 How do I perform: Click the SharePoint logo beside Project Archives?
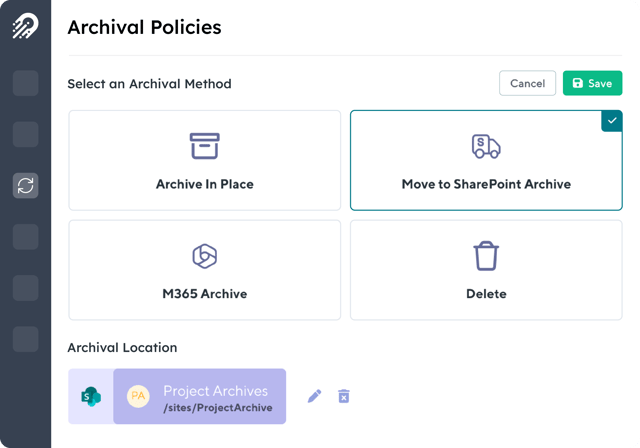pos(91,396)
